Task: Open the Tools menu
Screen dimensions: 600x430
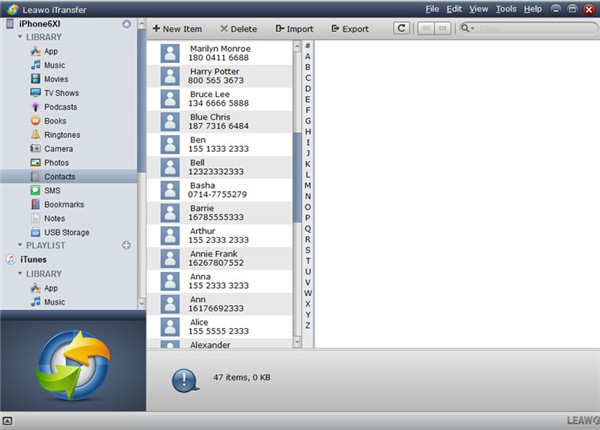Action: tap(506, 9)
